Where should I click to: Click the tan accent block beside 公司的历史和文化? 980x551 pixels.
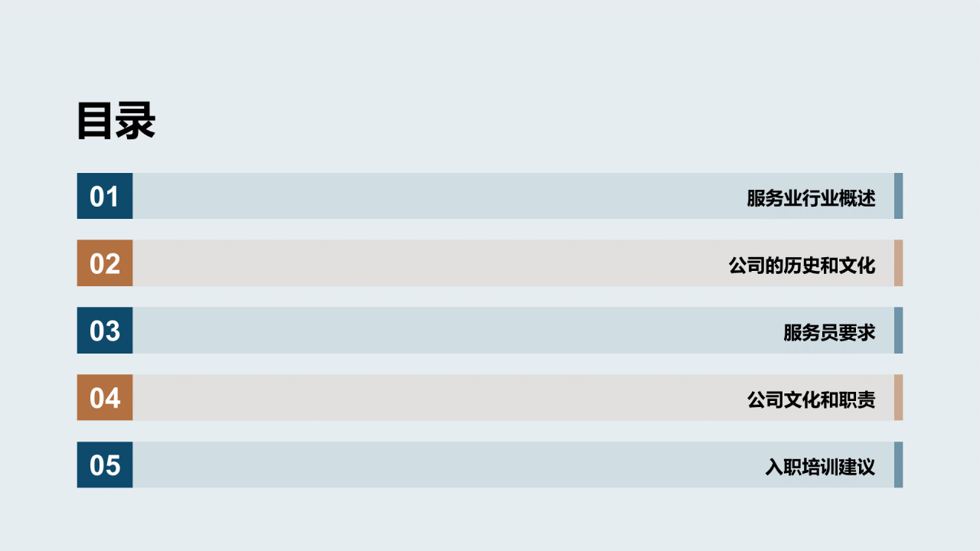click(x=899, y=263)
